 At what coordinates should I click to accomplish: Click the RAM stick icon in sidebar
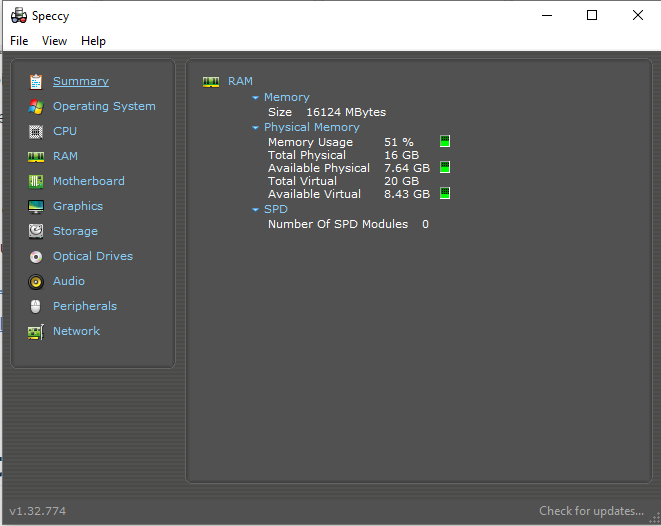click(36, 156)
